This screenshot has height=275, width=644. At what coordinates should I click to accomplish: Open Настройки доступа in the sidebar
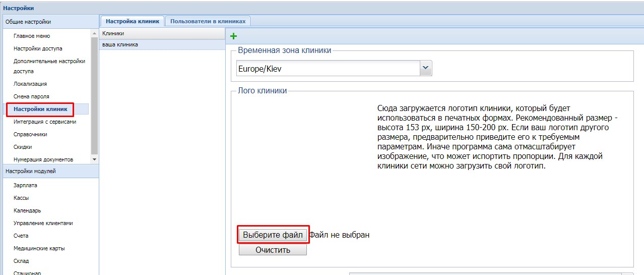coord(38,49)
